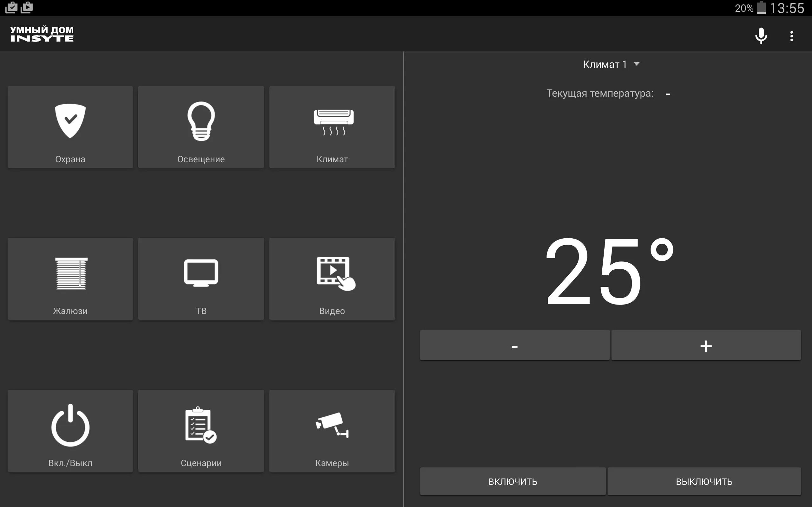Tap the battery indicator in status bar
This screenshot has width=812, height=507.
[x=761, y=8]
